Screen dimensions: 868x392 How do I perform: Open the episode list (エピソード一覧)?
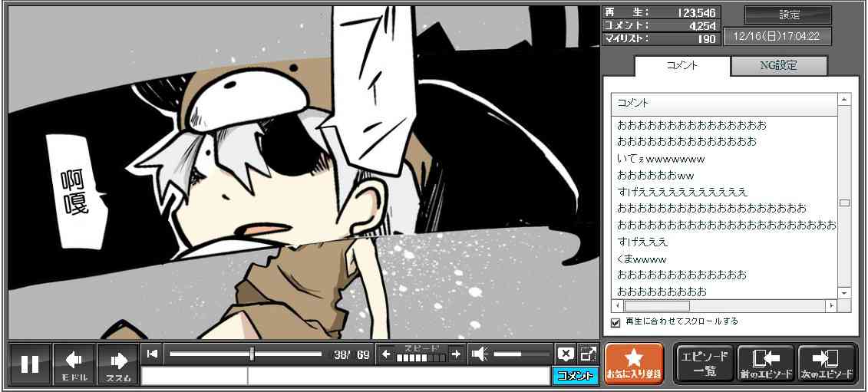point(705,364)
